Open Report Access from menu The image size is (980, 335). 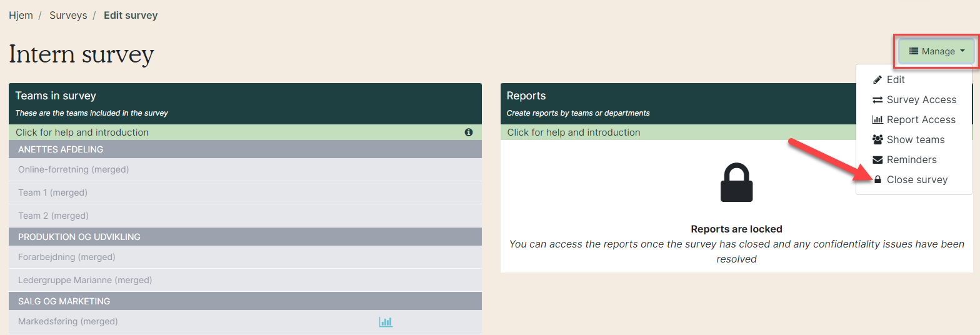click(914, 120)
